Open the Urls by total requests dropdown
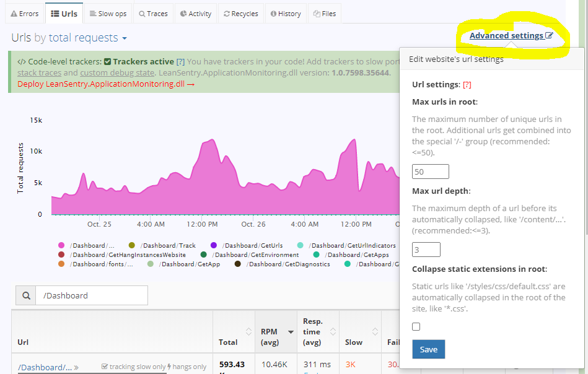Image resolution: width=588 pixels, height=374 pixels. (125, 38)
